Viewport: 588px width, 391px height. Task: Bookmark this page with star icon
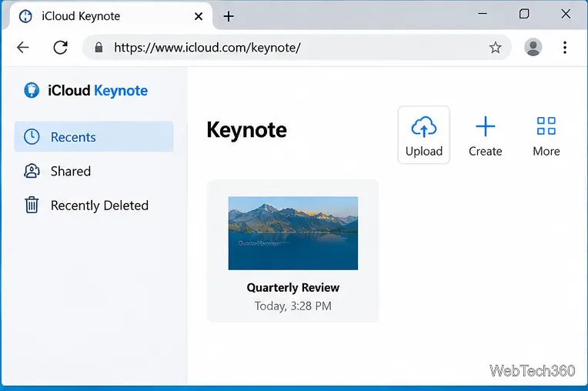pos(495,47)
